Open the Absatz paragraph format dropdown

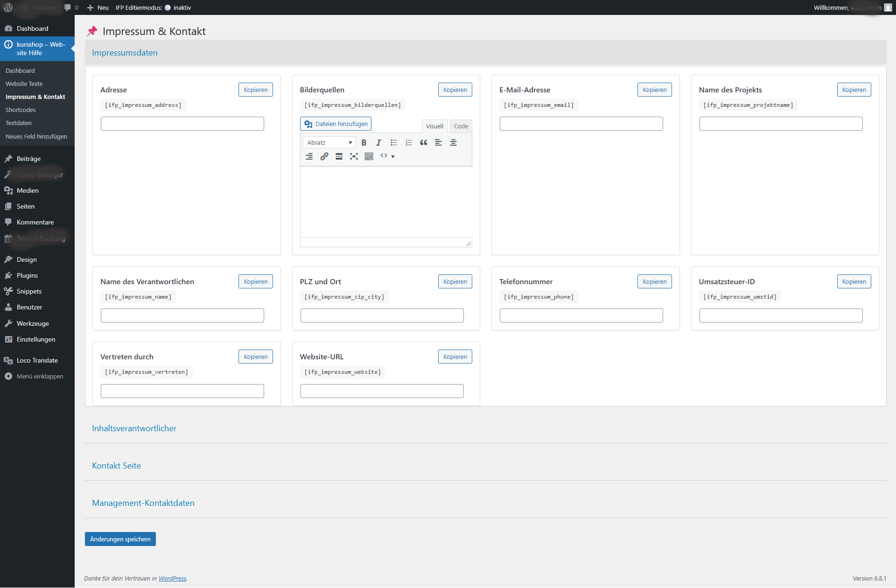329,143
